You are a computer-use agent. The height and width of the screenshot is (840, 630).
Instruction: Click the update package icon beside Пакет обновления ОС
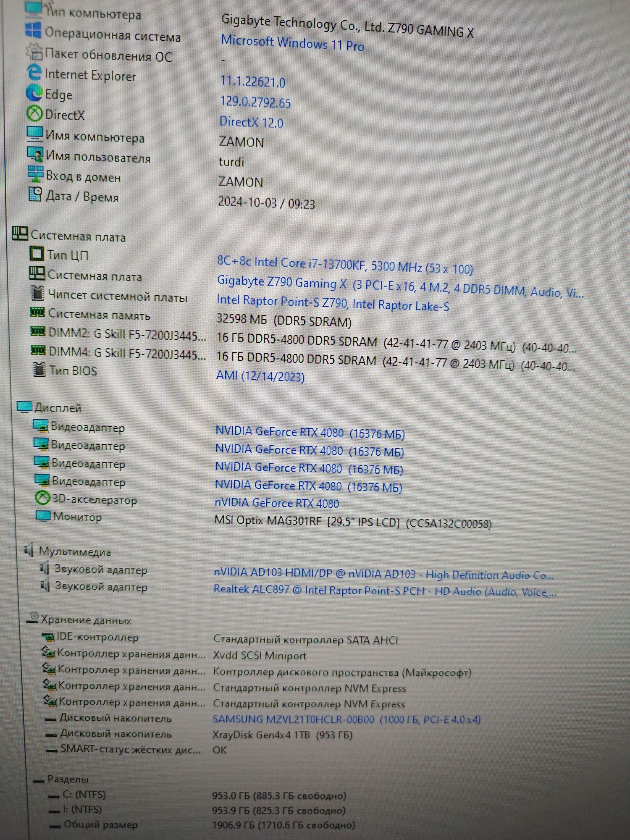34,52
